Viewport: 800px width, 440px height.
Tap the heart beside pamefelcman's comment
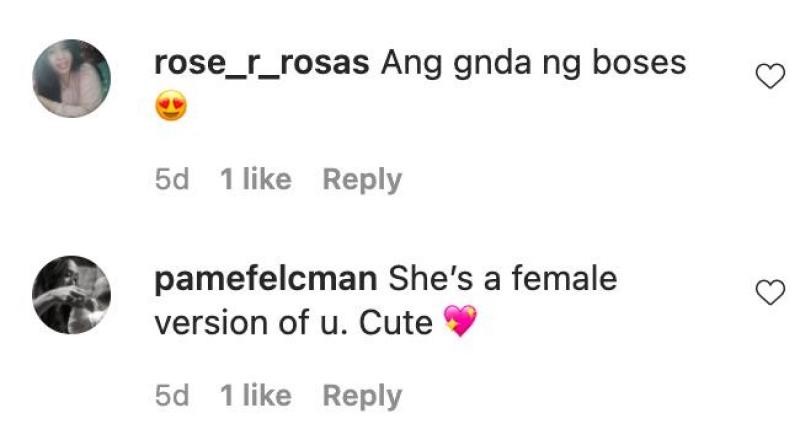click(x=769, y=292)
